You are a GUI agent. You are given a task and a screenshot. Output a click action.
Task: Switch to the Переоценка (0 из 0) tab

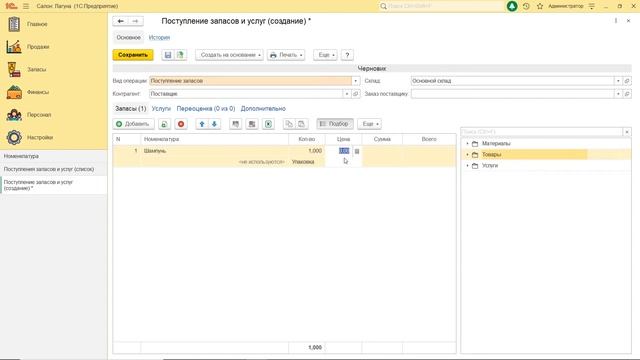tap(206, 109)
